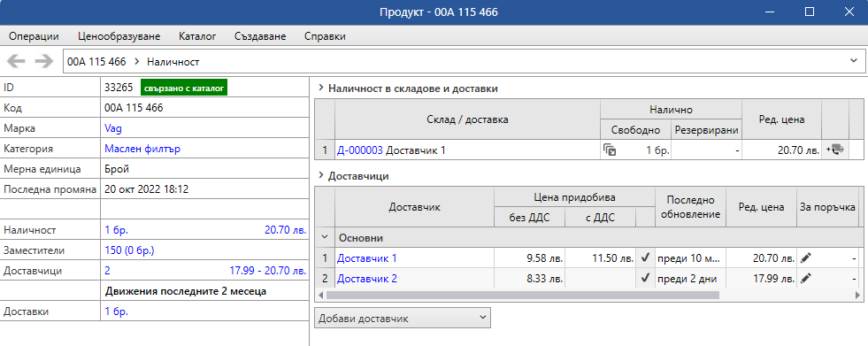Go forward with the right arrow

click(43, 61)
